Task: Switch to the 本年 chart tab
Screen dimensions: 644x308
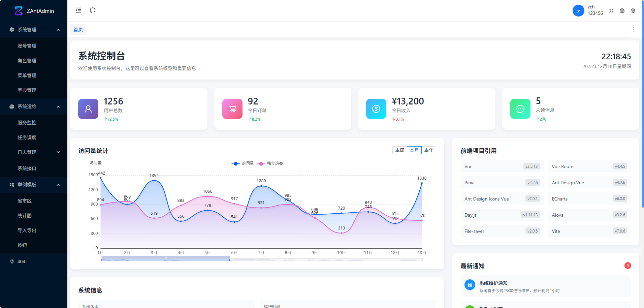Action: [429, 150]
